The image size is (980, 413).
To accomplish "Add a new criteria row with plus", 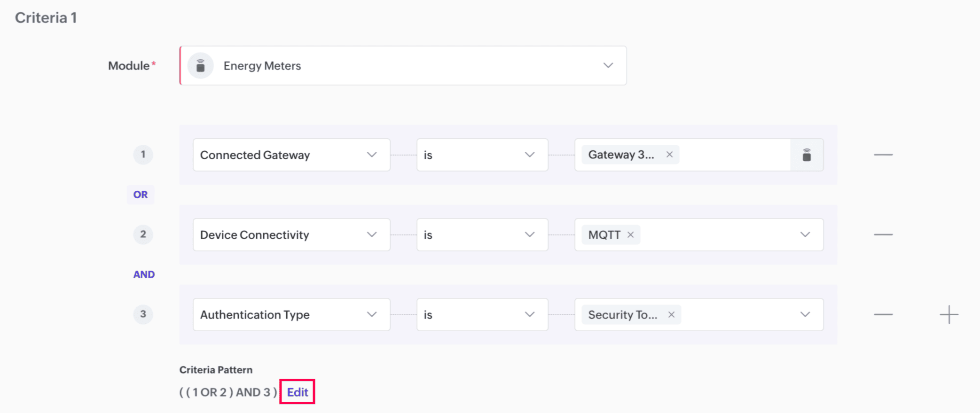I will (949, 314).
